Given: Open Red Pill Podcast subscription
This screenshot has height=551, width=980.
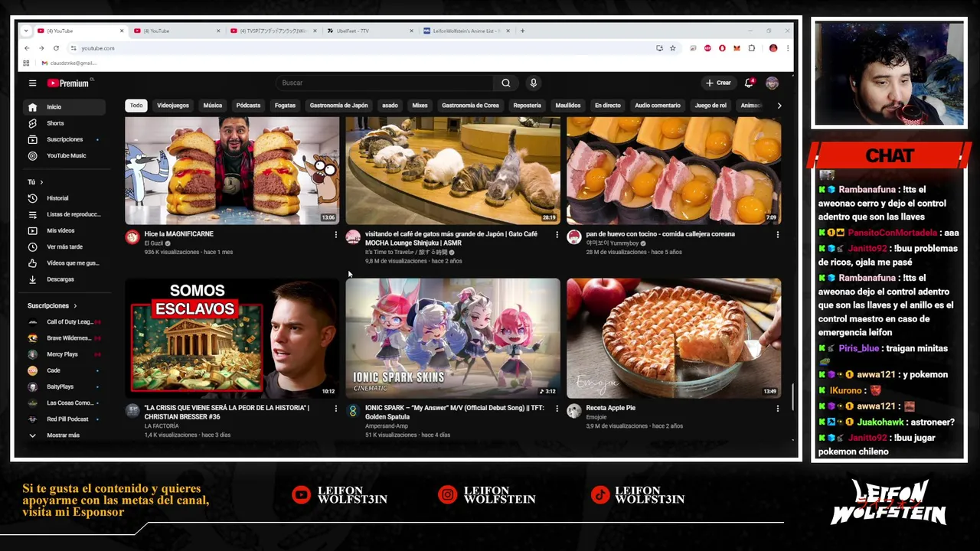Looking at the screenshot, I should pos(64,419).
